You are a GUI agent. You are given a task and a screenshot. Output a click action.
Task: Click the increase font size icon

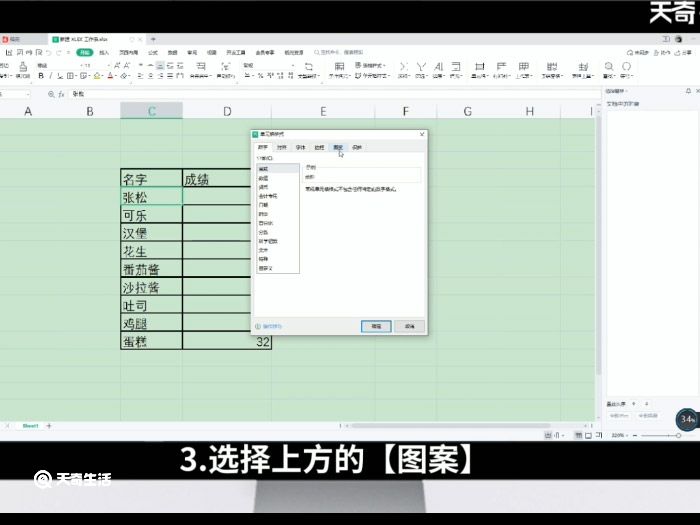pos(117,66)
